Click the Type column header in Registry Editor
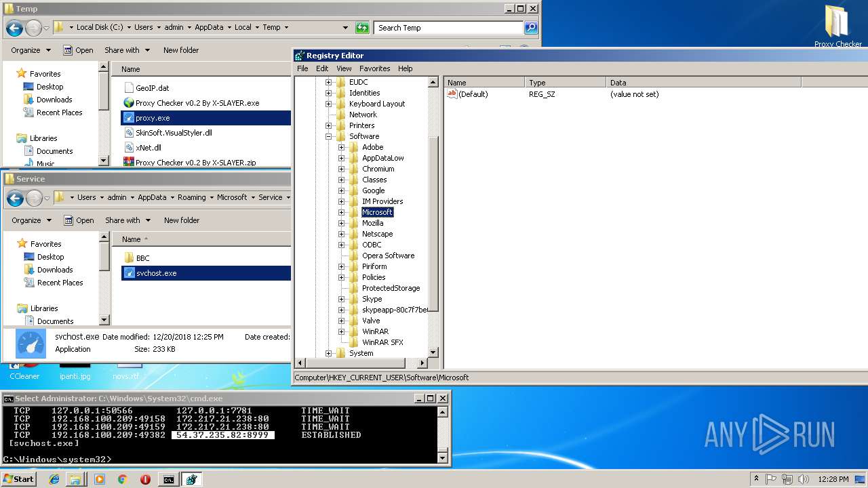The width and height of the screenshot is (868, 488). click(x=566, y=83)
